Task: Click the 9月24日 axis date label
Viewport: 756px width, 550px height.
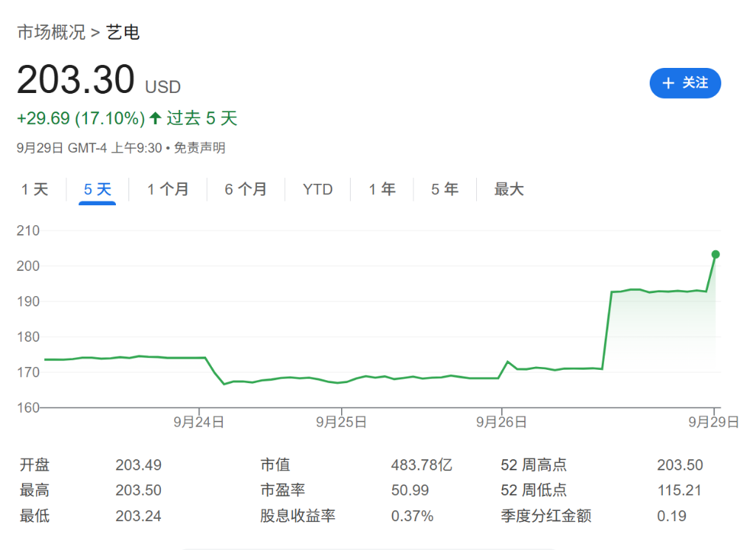Action: coord(199,422)
